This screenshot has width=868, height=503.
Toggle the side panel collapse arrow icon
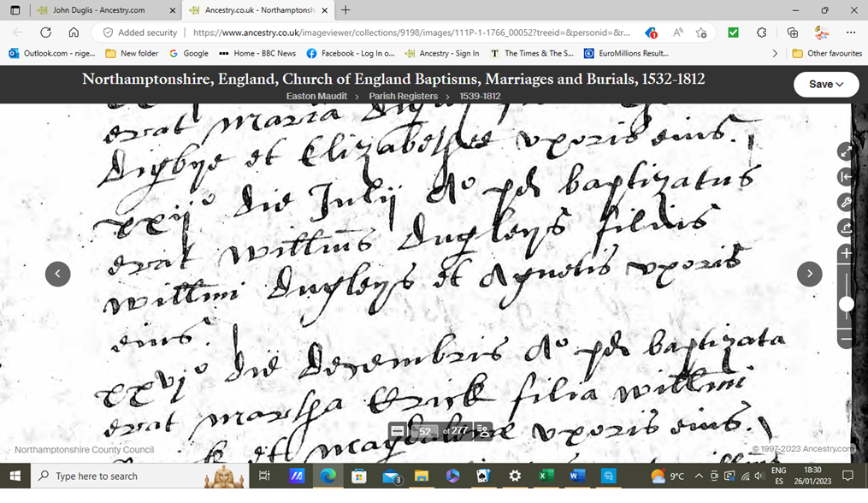pos(846,177)
